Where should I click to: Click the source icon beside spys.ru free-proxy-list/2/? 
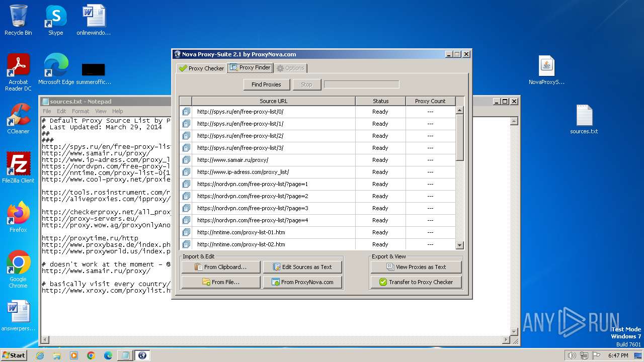[186, 136]
